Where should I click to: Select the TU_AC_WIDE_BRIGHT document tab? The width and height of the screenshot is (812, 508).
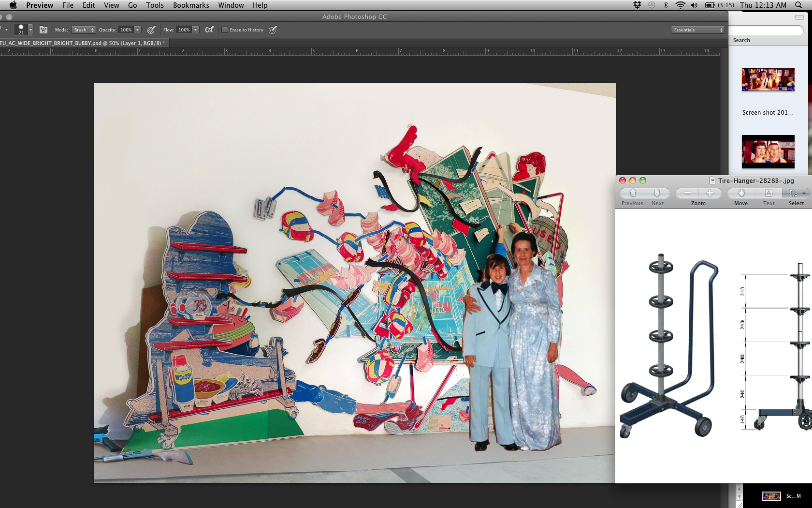point(82,43)
